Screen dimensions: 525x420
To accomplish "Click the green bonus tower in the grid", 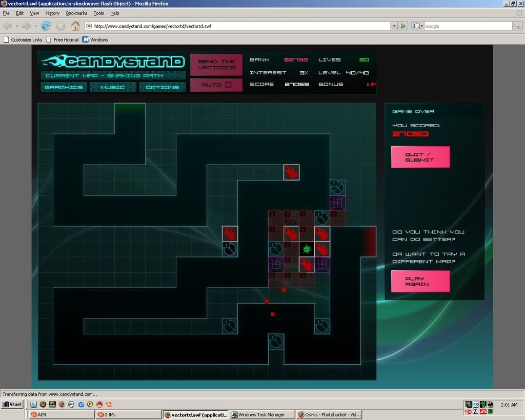I will (x=307, y=249).
